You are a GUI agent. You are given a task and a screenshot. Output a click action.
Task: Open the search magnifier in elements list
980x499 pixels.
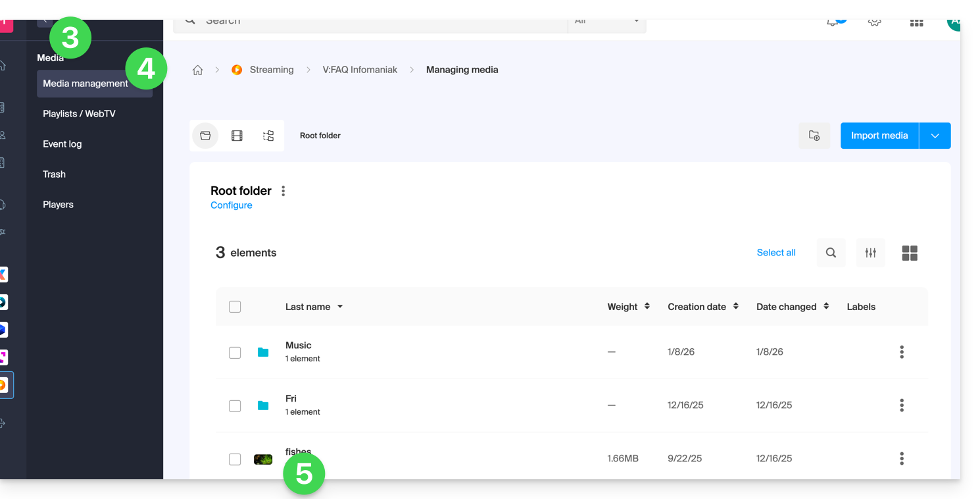[x=831, y=253]
